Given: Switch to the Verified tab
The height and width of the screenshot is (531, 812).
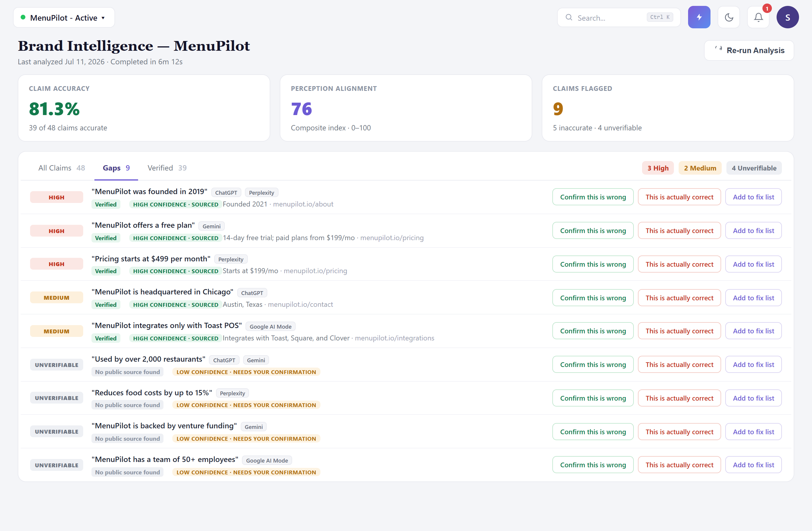Looking at the screenshot, I should [x=167, y=168].
